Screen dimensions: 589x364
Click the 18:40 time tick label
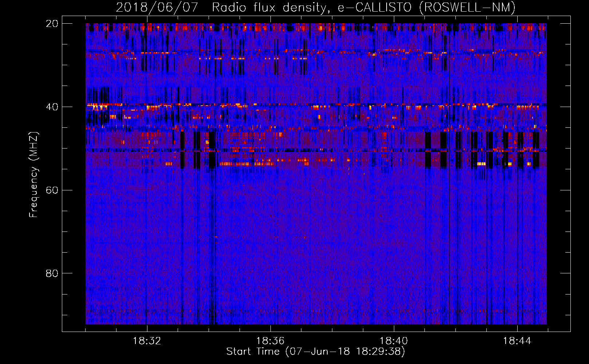point(394,341)
